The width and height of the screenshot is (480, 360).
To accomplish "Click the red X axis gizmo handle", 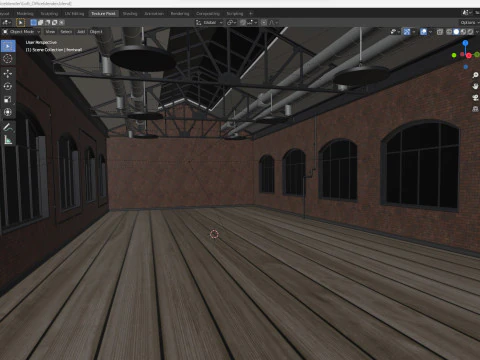I will (x=469, y=55).
